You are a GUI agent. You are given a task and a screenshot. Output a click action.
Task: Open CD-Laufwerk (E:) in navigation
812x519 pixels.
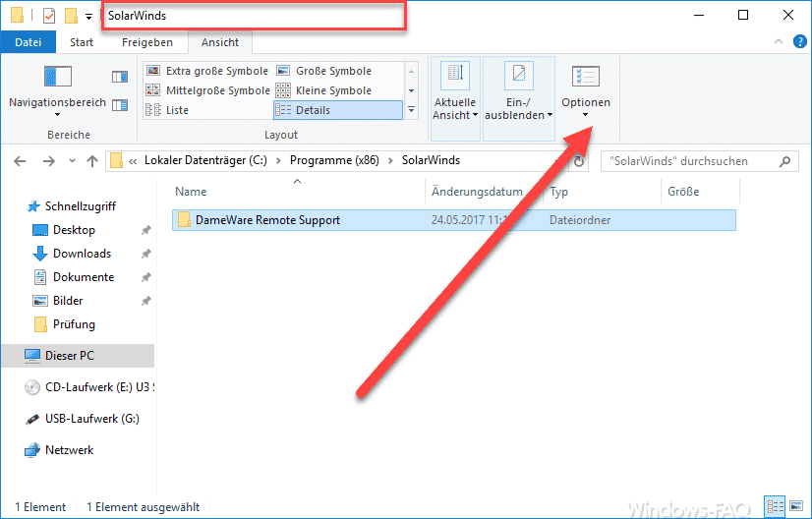tap(89, 387)
